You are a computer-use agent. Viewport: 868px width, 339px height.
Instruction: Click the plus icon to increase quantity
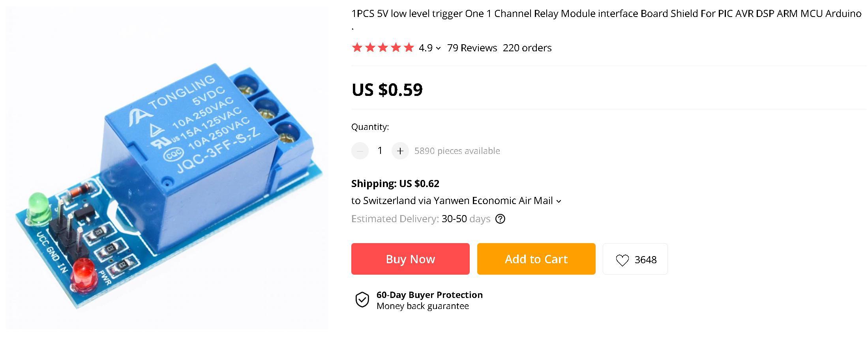[400, 151]
